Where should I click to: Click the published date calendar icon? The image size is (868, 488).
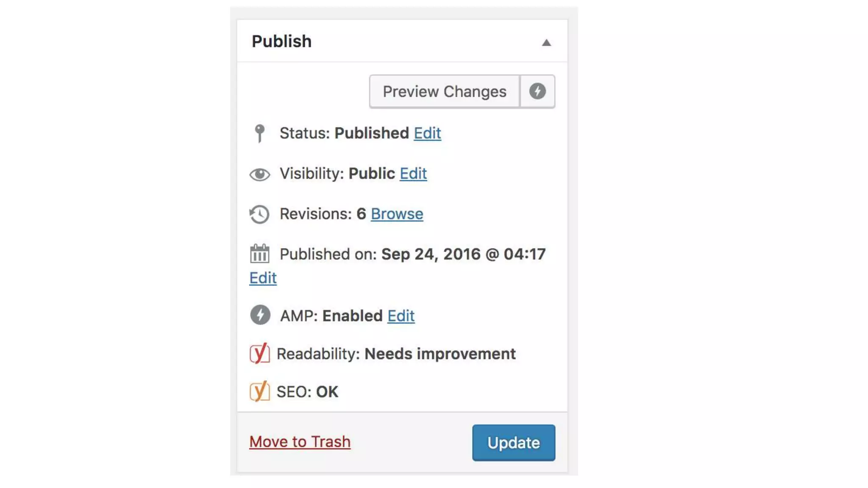click(259, 254)
